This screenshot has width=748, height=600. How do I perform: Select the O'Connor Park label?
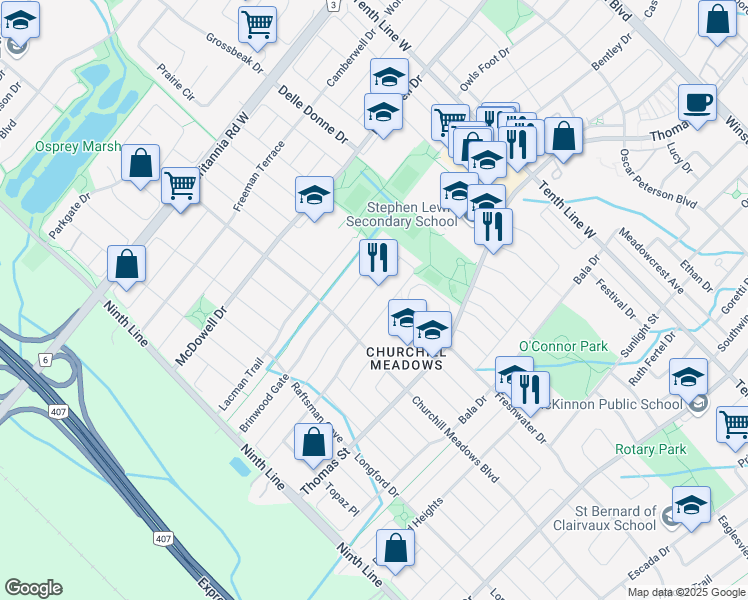[x=563, y=346]
